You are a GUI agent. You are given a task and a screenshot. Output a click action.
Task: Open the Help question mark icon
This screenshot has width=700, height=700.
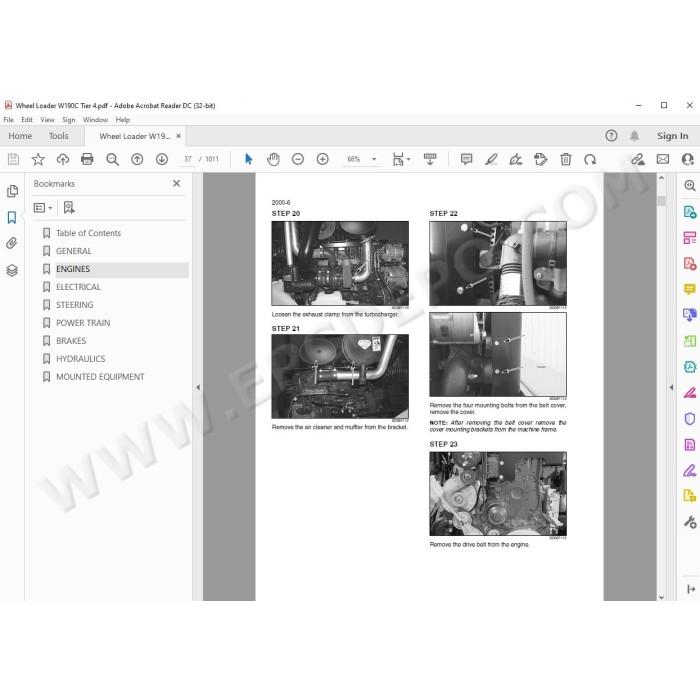click(611, 136)
